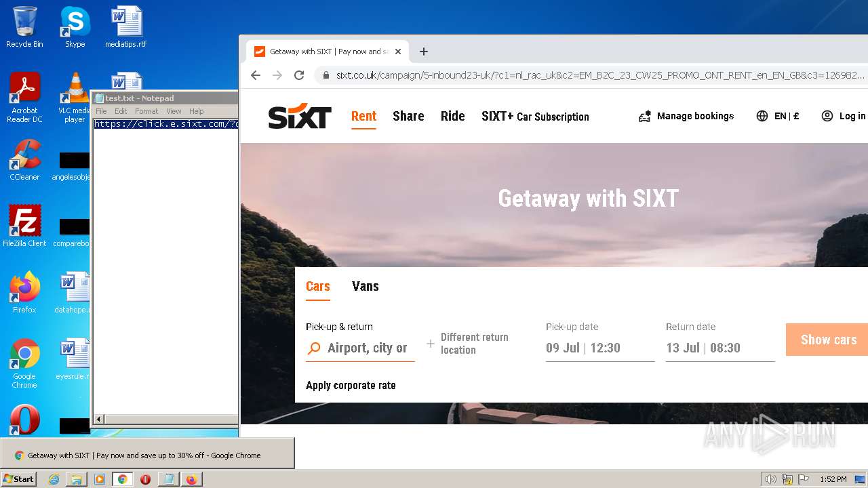The width and height of the screenshot is (868, 488).
Task: Open SIXT+ Car Subscription
Action: 535,116
